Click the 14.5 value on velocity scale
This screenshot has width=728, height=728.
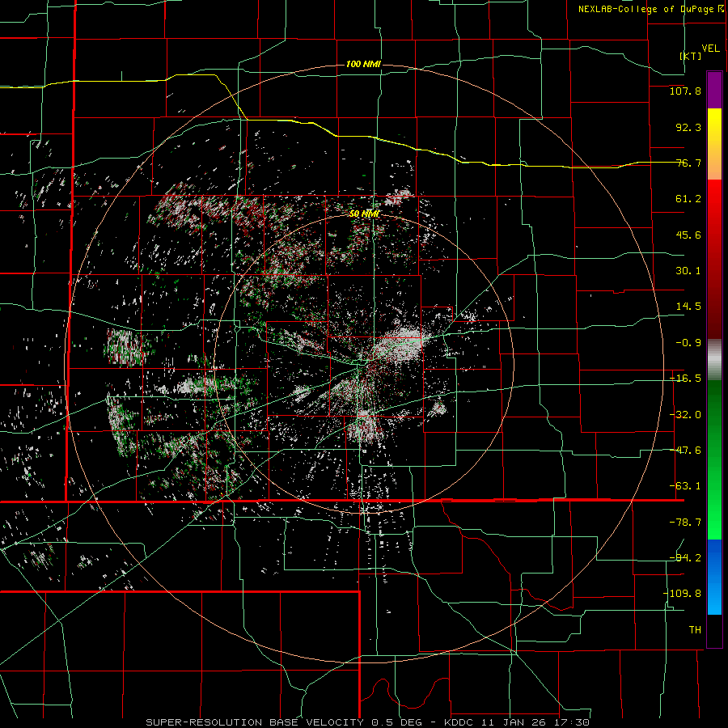688,307
